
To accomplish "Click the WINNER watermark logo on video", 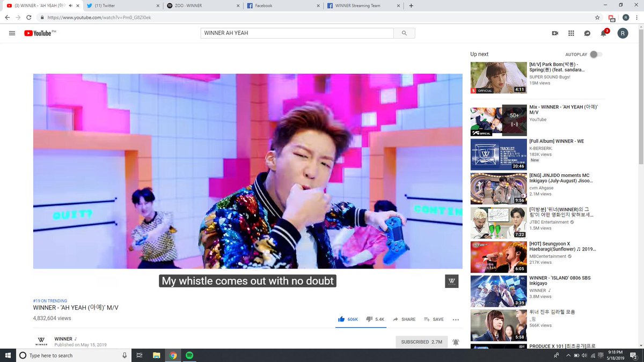I will tap(452, 281).
